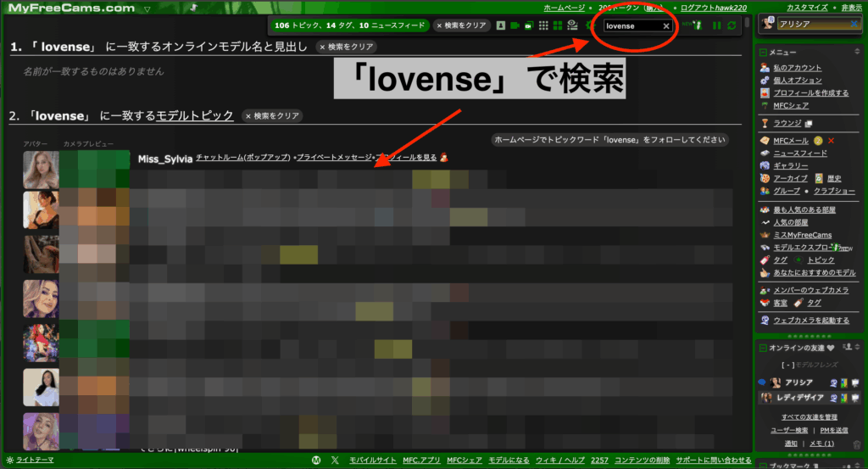Click すべての友達を管理 link
Screen dimensions: 868x469
(x=810, y=417)
